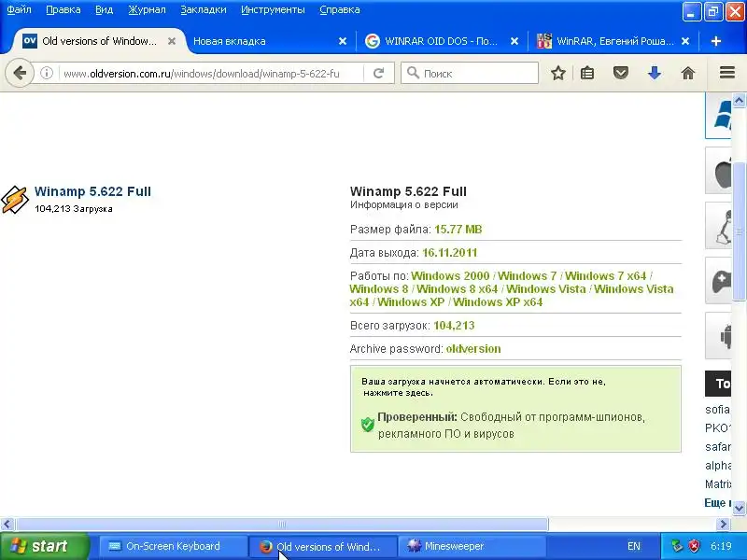Open the Файл menu
Viewport: 747px width, 560px height.
[x=19, y=9]
